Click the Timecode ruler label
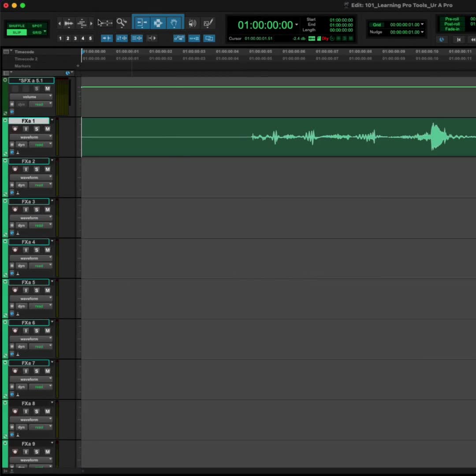 coord(24,52)
